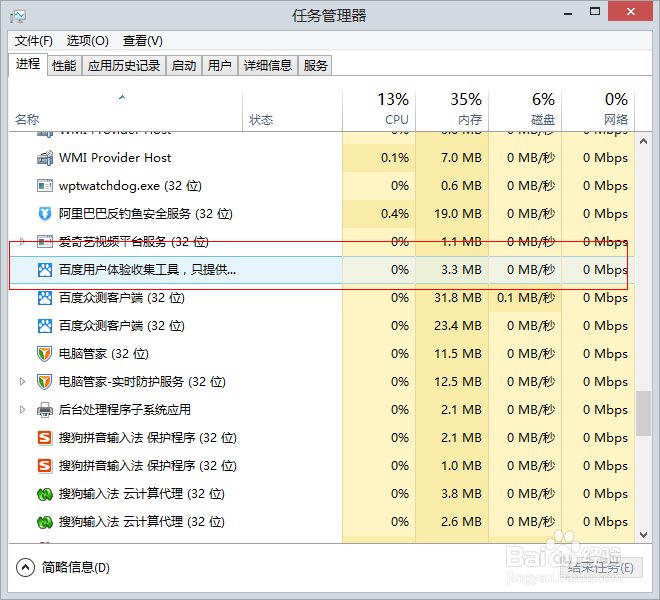Expand the 电脑管家-实时防护服务 process group
Screen dimensions: 660x600
[x=22, y=382]
